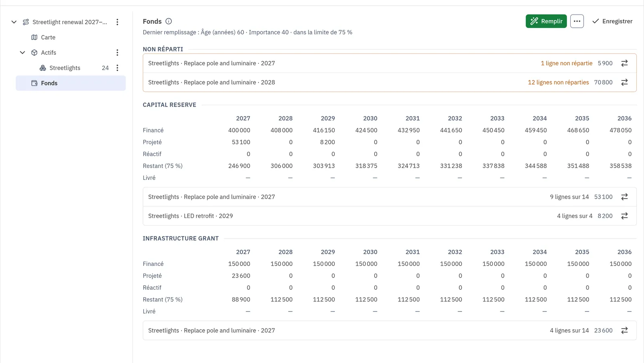This screenshot has height=363, width=644.
Task: Click the Remplir button
Action: [546, 21]
